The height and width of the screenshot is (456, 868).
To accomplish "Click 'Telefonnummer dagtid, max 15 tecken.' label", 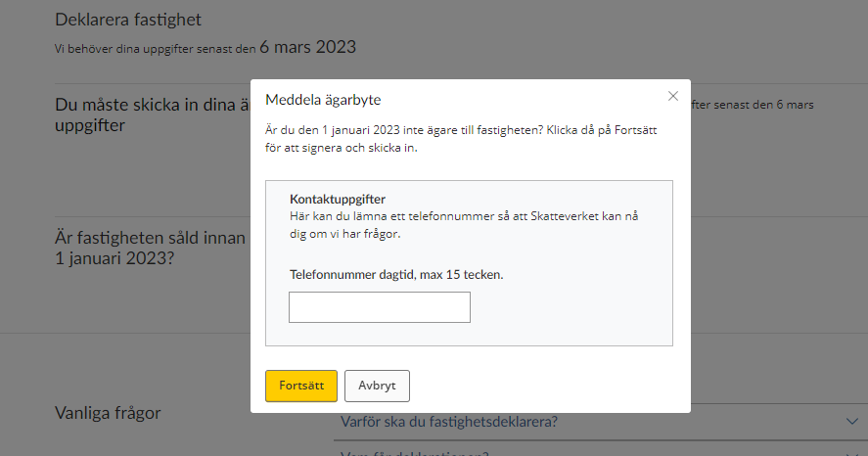I will coord(396,275).
